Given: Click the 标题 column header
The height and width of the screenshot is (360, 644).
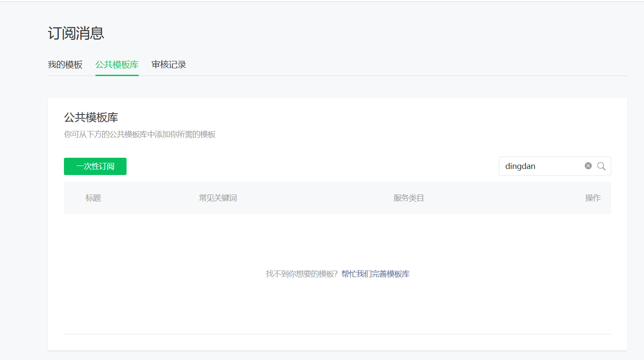Looking at the screenshot, I should (93, 198).
